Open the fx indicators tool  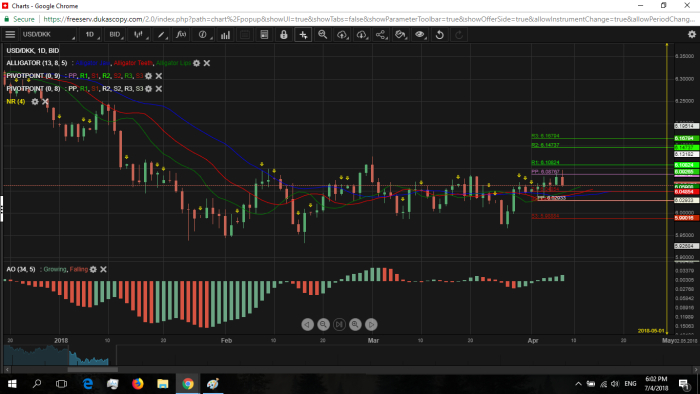point(181,34)
